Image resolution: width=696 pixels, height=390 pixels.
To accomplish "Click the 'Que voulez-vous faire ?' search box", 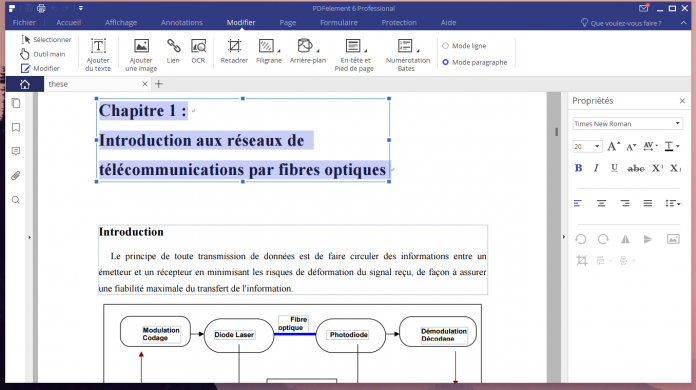I will [621, 23].
